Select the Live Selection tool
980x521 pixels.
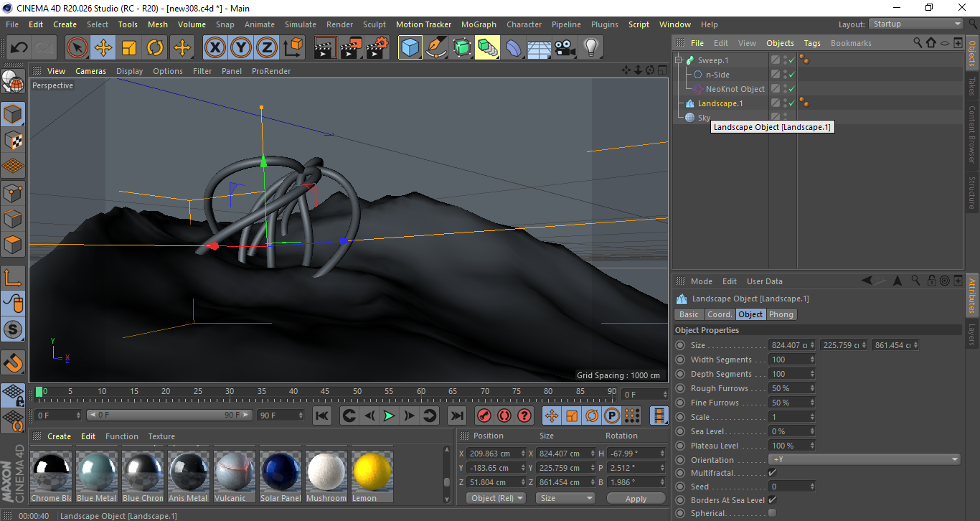(77, 48)
